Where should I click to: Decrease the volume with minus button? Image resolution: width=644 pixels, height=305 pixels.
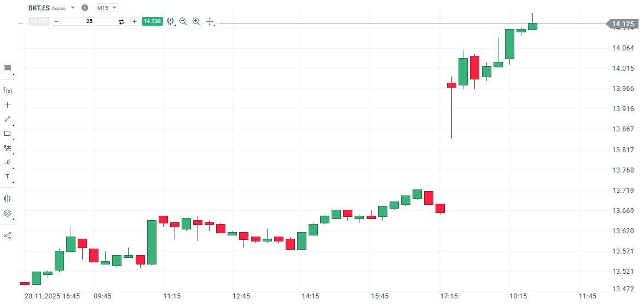(x=56, y=21)
